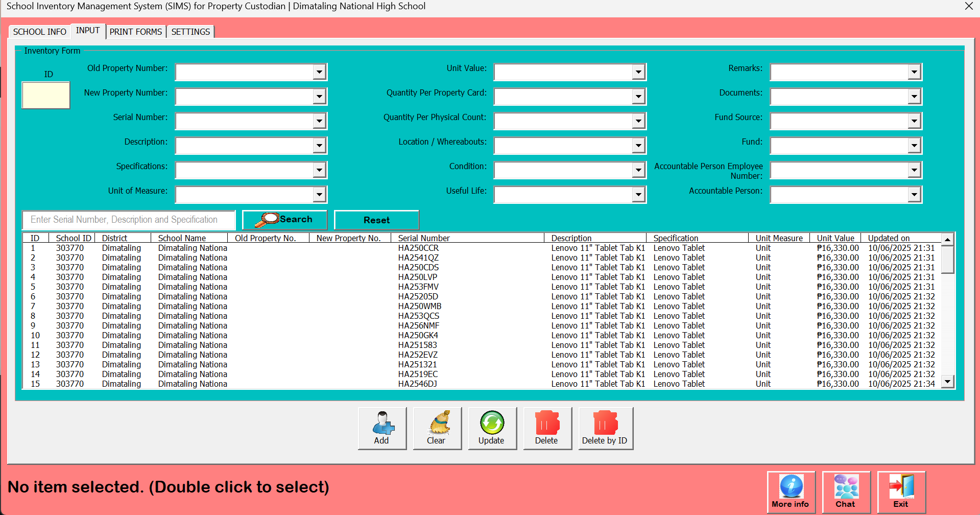Click the Search magnifier button
This screenshot has width=980, height=515.
(284, 220)
